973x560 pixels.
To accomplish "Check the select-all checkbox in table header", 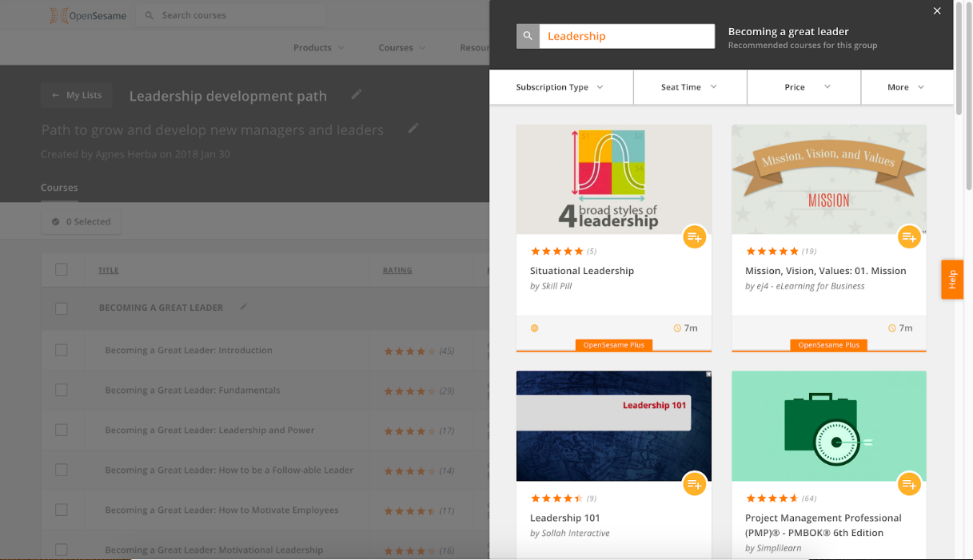I will coord(62,270).
